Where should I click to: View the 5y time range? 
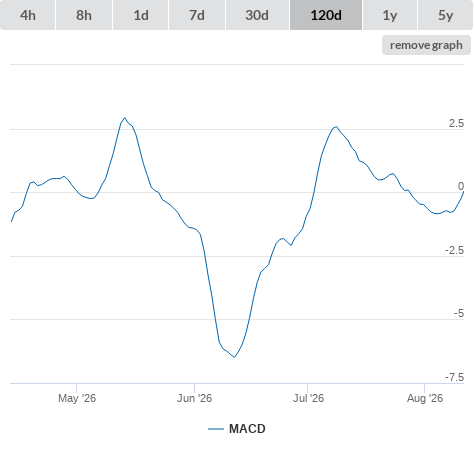point(446,15)
